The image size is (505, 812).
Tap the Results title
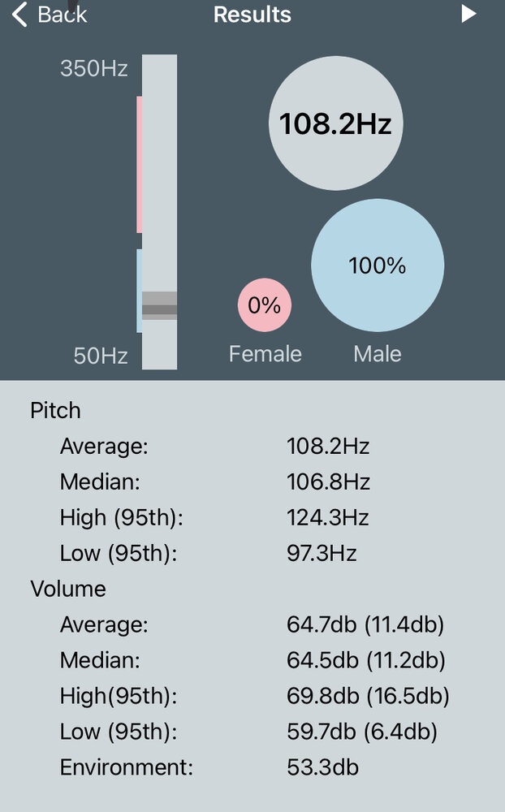point(252,15)
